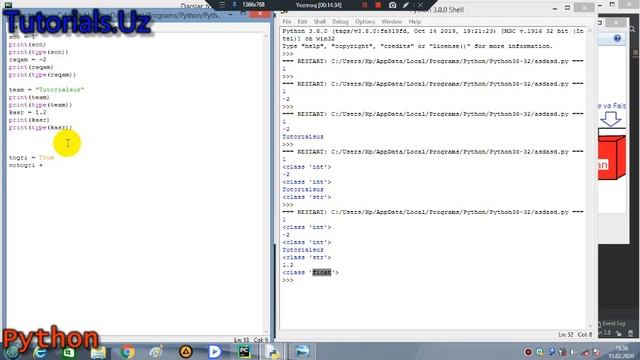Viewport: 640px width, 360px height.
Task: Open the blue D player app on the taskbar
Action: pyautogui.click(x=215, y=352)
